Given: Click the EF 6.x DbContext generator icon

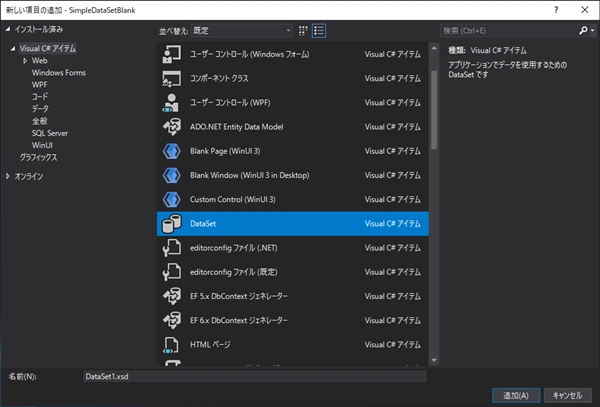Looking at the screenshot, I should (171, 321).
